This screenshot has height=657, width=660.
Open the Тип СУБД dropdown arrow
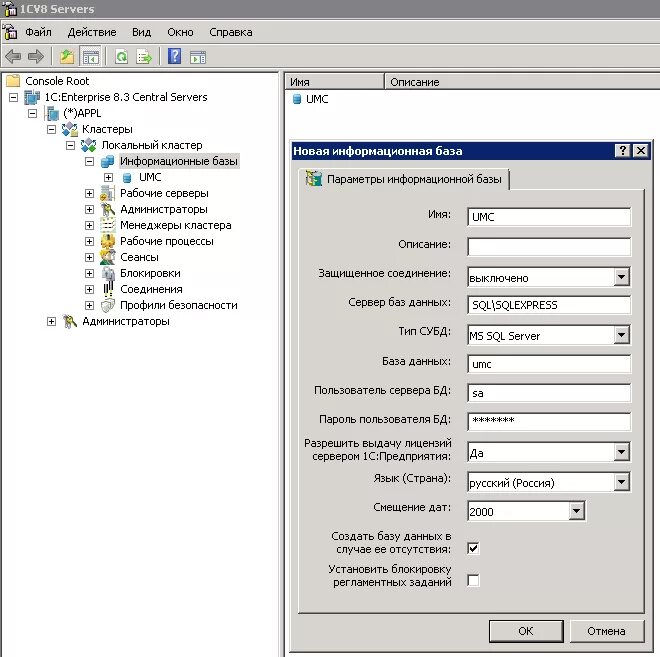click(x=621, y=335)
